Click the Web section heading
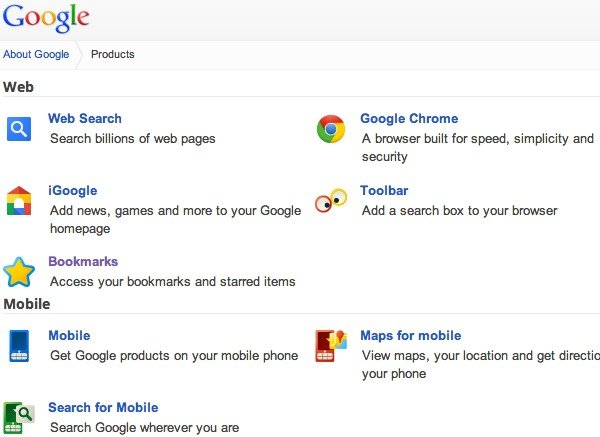 click(x=18, y=87)
